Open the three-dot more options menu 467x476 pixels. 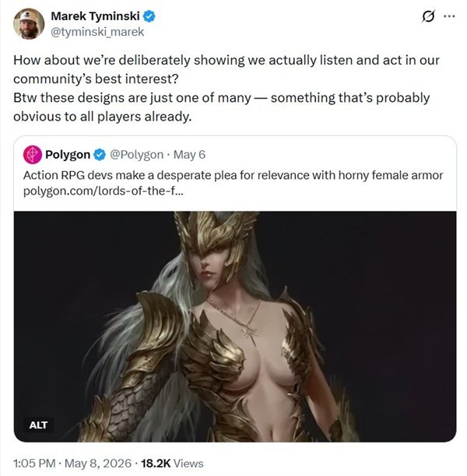coord(449,16)
